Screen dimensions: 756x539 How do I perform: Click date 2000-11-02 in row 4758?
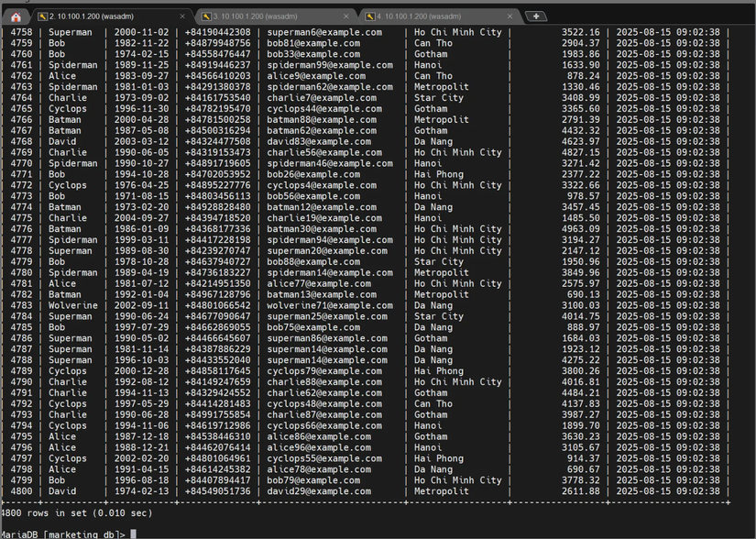click(142, 32)
